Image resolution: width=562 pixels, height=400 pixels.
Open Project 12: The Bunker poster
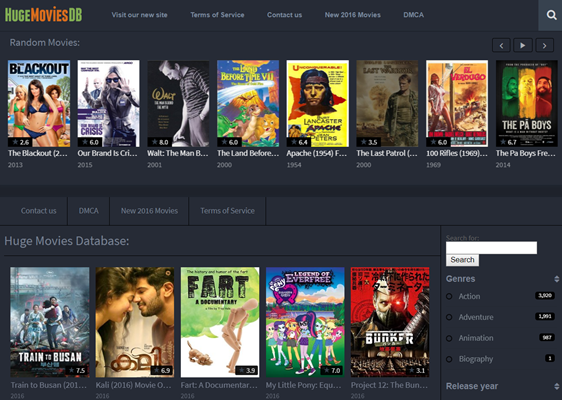(x=390, y=322)
